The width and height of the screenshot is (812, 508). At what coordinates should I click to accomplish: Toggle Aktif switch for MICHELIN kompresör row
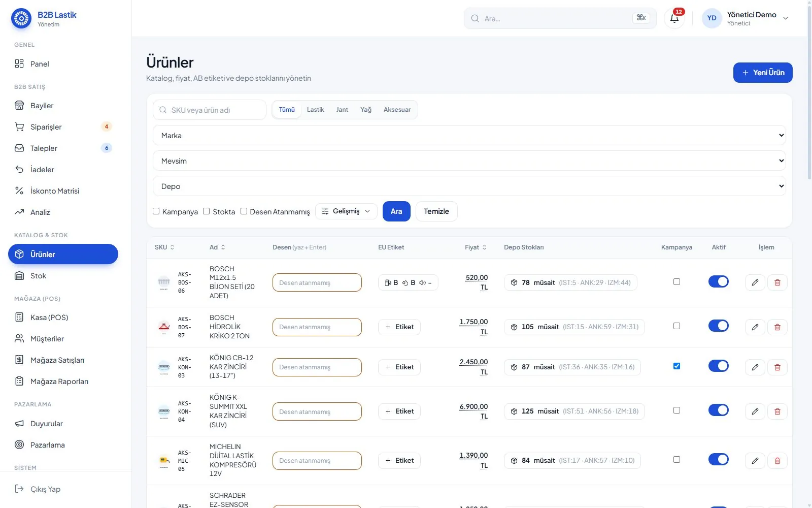click(x=719, y=459)
